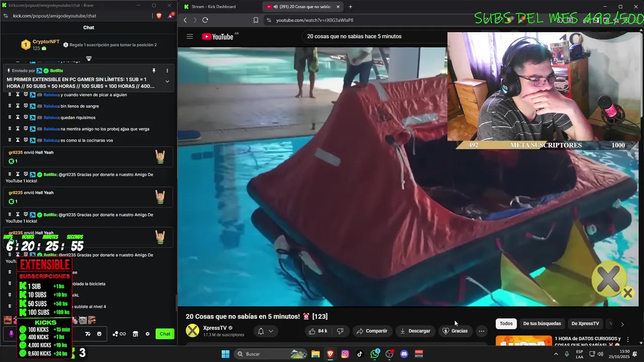
Task: Open notification bell dropdown for XpressTV
Action: (x=265, y=331)
